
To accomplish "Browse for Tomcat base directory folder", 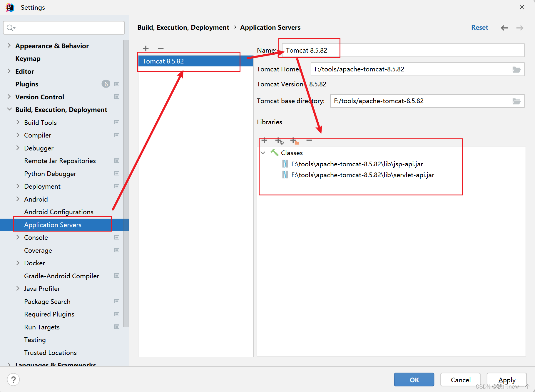I will pyautogui.click(x=516, y=101).
